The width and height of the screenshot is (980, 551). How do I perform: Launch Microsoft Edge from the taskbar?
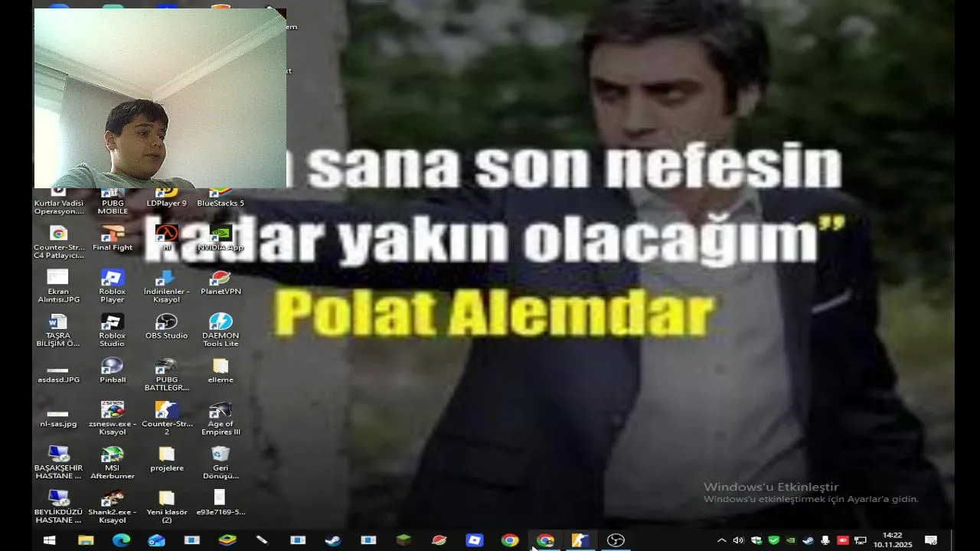121,540
